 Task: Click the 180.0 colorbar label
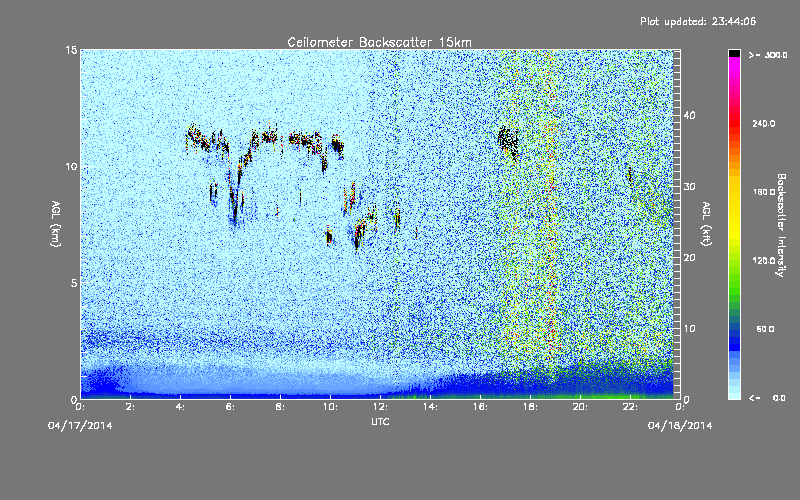click(764, 192)
